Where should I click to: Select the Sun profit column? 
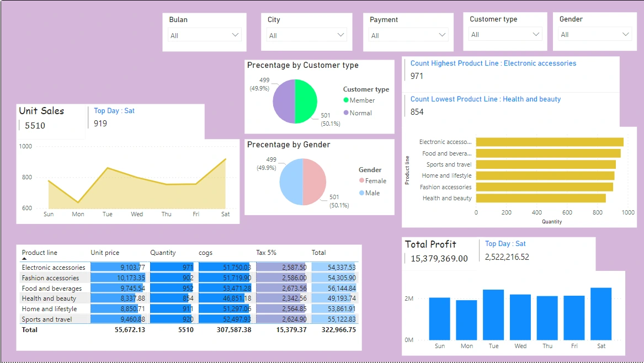click(x=439, y=319)
